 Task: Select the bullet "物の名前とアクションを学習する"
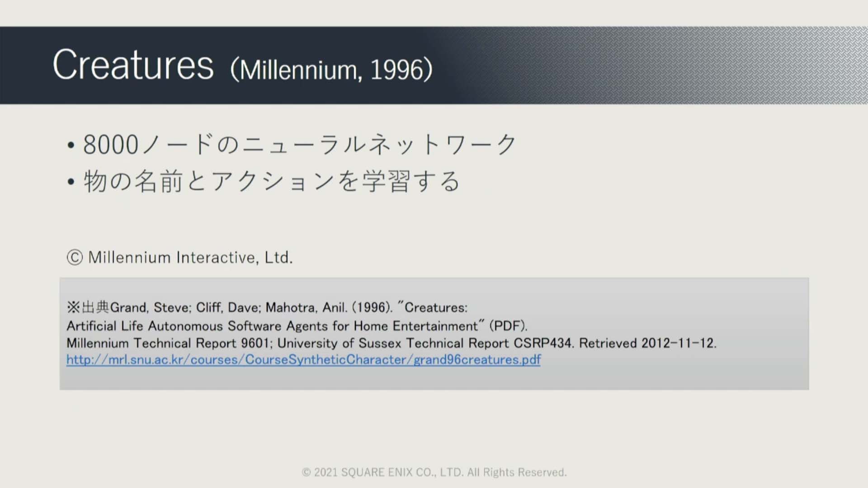click(272, 181)
